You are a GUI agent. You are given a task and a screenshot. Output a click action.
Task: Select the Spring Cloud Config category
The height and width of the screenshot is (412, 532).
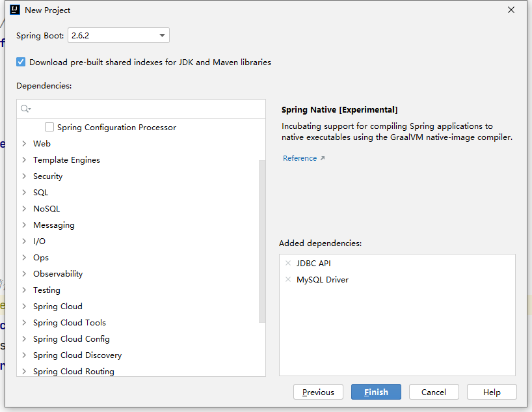pyautogui.click(x=71, y=339)
